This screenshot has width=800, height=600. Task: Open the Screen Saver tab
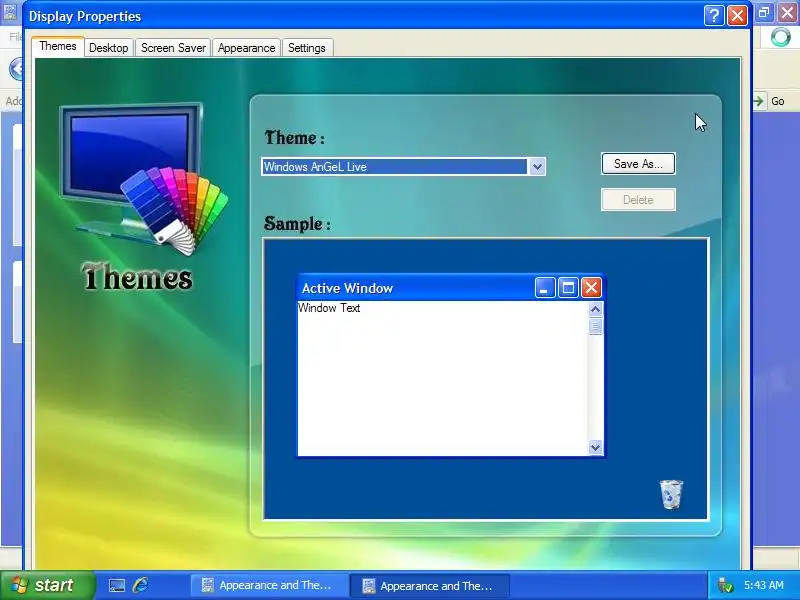[173, 48]
